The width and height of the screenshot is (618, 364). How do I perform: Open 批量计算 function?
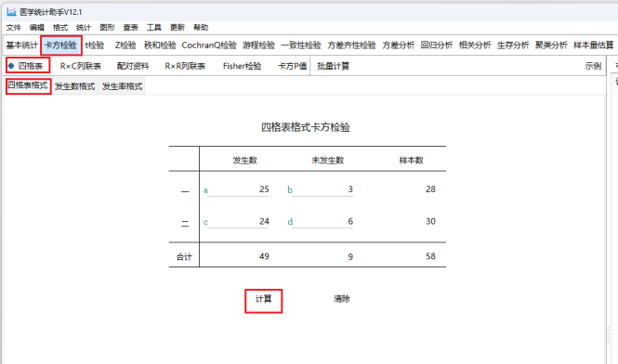pyautogui.click(x=334, y=66)
